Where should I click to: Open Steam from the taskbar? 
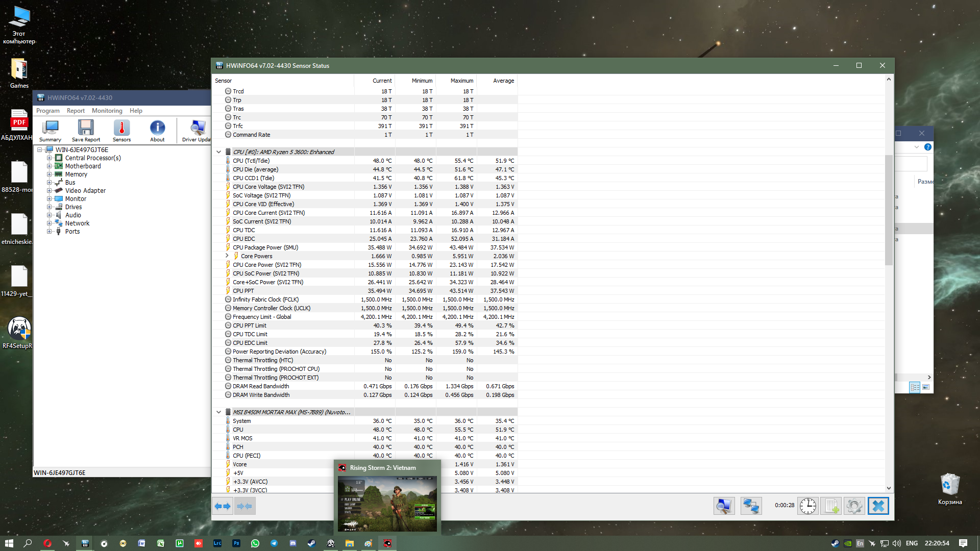pyautogui.click(x=311, y=543)
